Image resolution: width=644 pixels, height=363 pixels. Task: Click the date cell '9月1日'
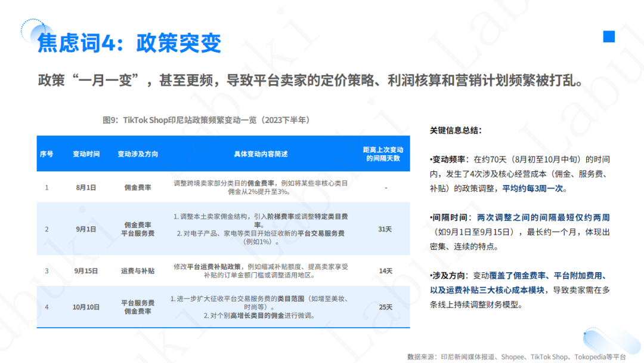point(86,229)
